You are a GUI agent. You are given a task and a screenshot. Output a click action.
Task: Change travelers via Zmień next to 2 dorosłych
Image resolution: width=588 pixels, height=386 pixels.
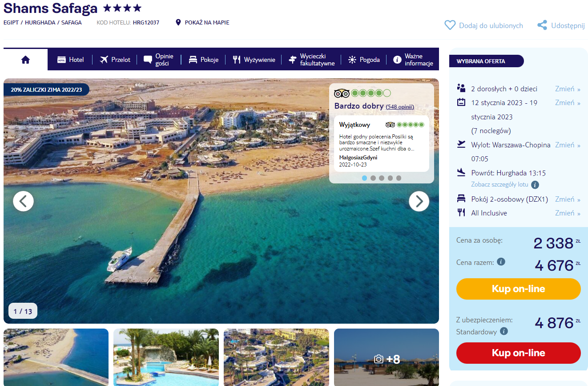click(568, 89)
